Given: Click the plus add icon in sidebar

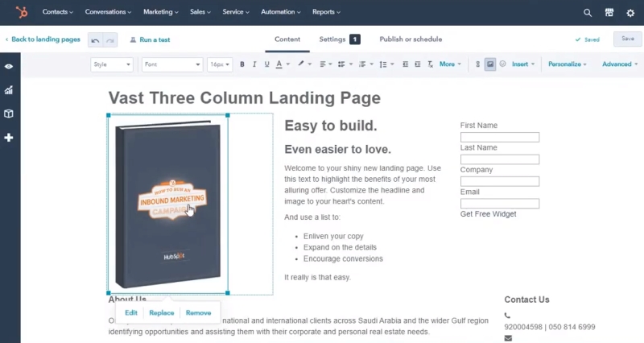Looking at the screenshot, I should pyautogui.click(x=9, y=138).
